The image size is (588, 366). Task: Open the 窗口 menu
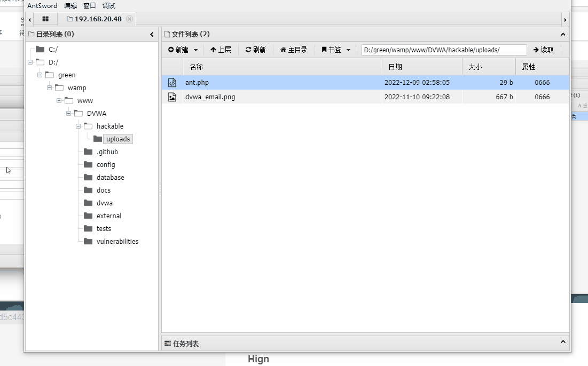[x=90, y=6]
